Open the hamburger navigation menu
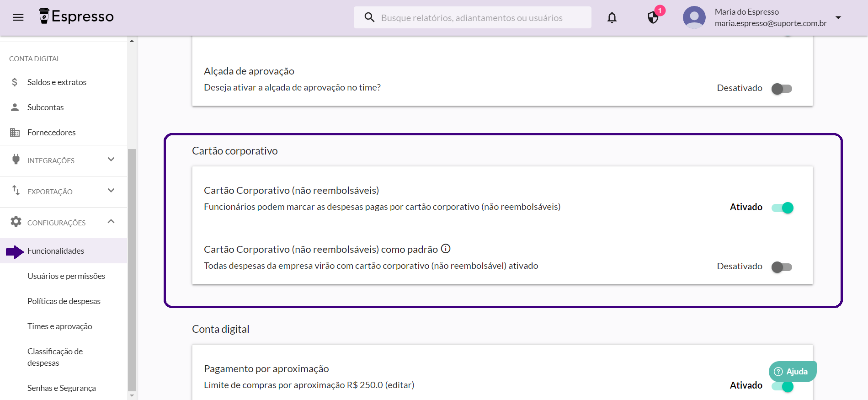 click(x=18, y=17)
